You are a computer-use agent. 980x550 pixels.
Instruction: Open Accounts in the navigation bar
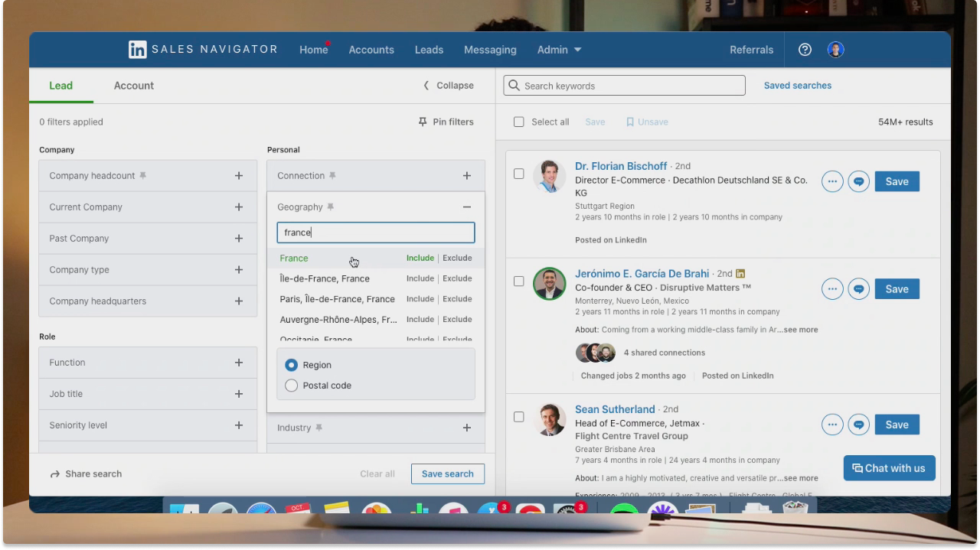click(371, 50)
